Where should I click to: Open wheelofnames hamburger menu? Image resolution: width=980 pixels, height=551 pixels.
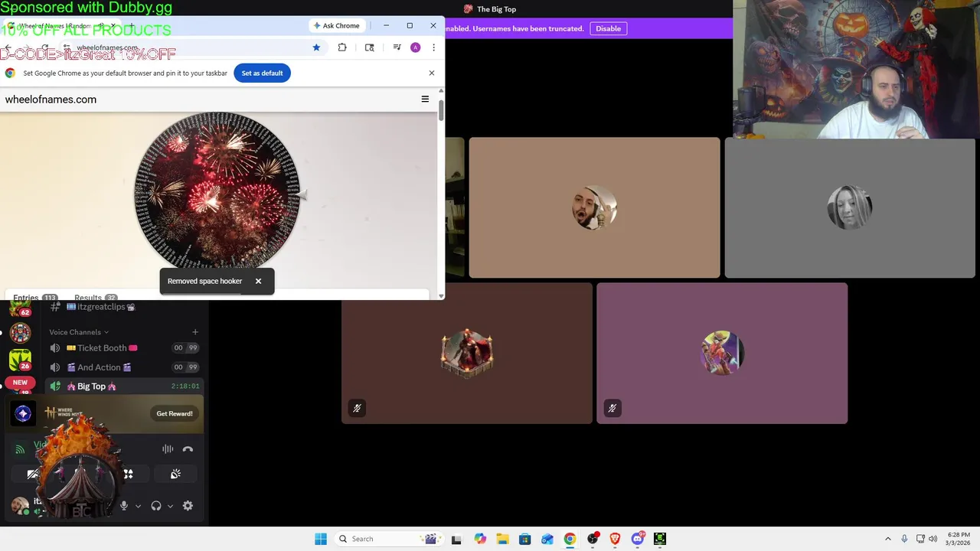tap(425, 99)
